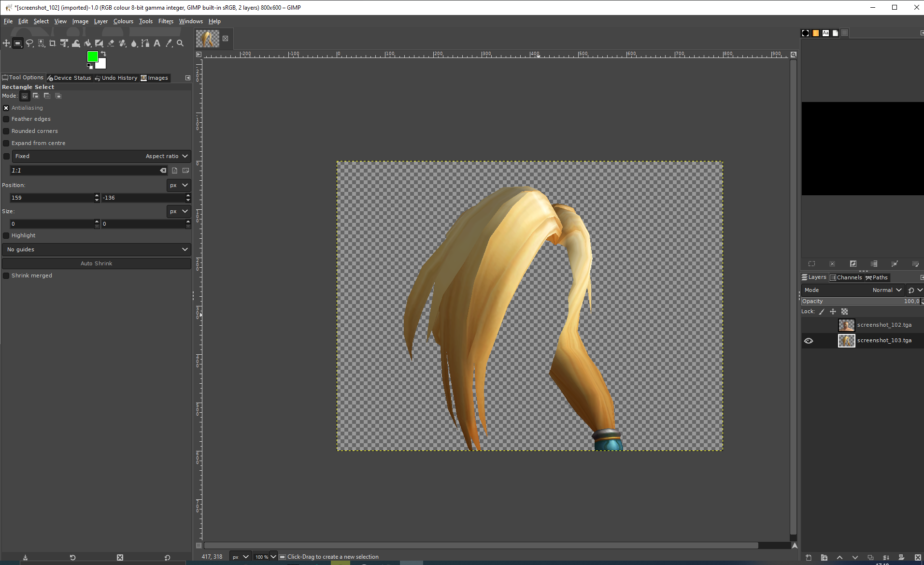Merge layer down
This screenshot has width=924, height=565.
click(886, 557)
